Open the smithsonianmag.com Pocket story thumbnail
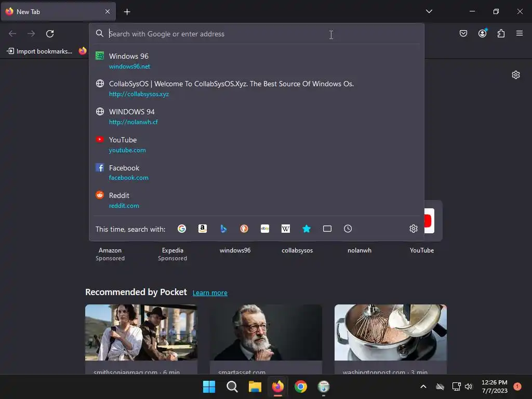 coord(141,332)
